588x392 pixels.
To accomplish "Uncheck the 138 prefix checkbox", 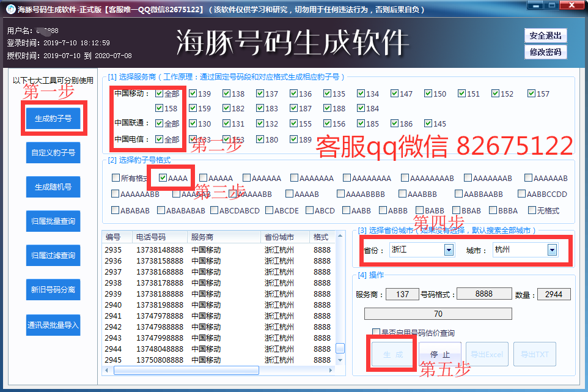I will pos(226,94).
